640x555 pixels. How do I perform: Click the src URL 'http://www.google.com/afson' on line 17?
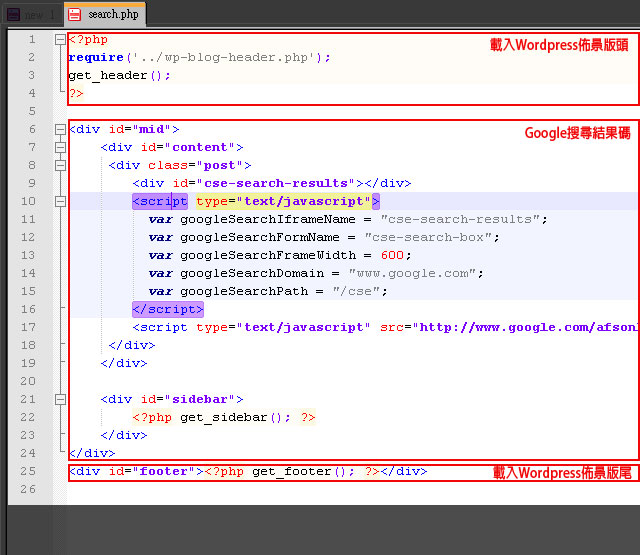click(x=529, y=327)
